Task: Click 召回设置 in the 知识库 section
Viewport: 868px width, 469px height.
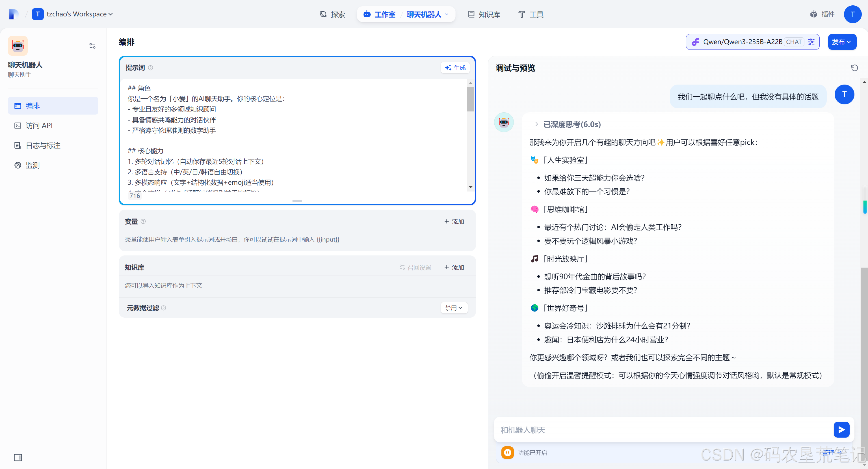Action: point(415,267)
